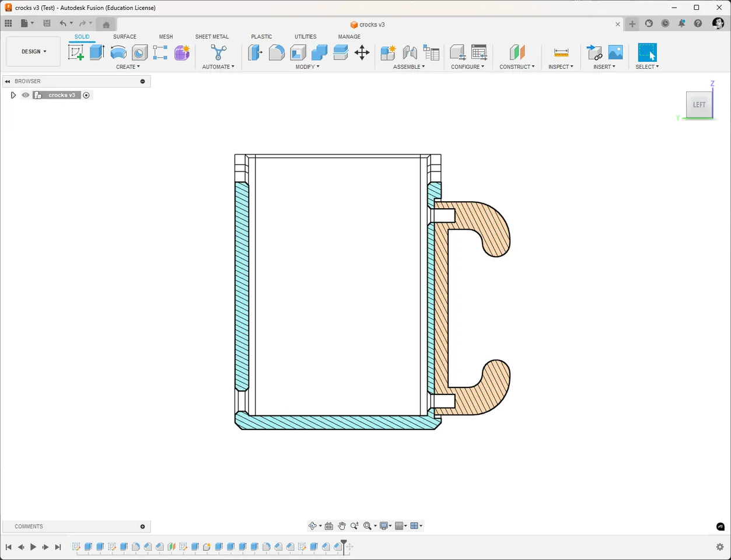
Task: Click the Save icon in the top bar
Action: [47, 23]
